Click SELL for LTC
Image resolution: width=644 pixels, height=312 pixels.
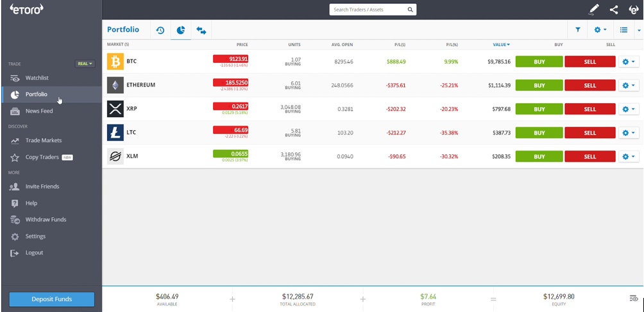click(x=590, y=133)
